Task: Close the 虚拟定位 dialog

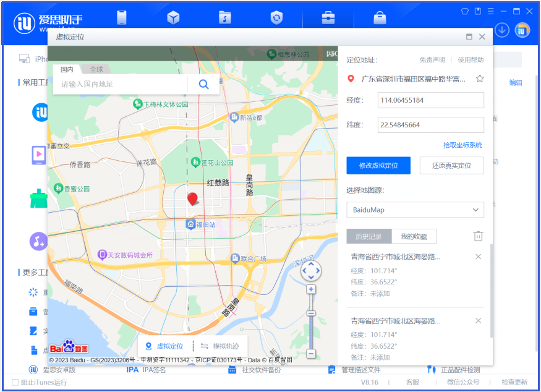Action: click(482, 36)
